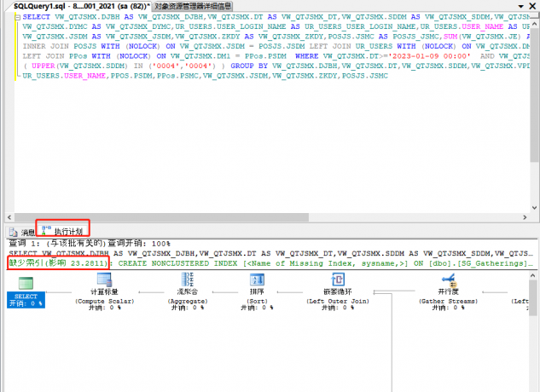Image resolution: width=540 pixels, height=392 pixels.
Task: Click the editor horizontal scrollbar thumb
Action: 161,217
